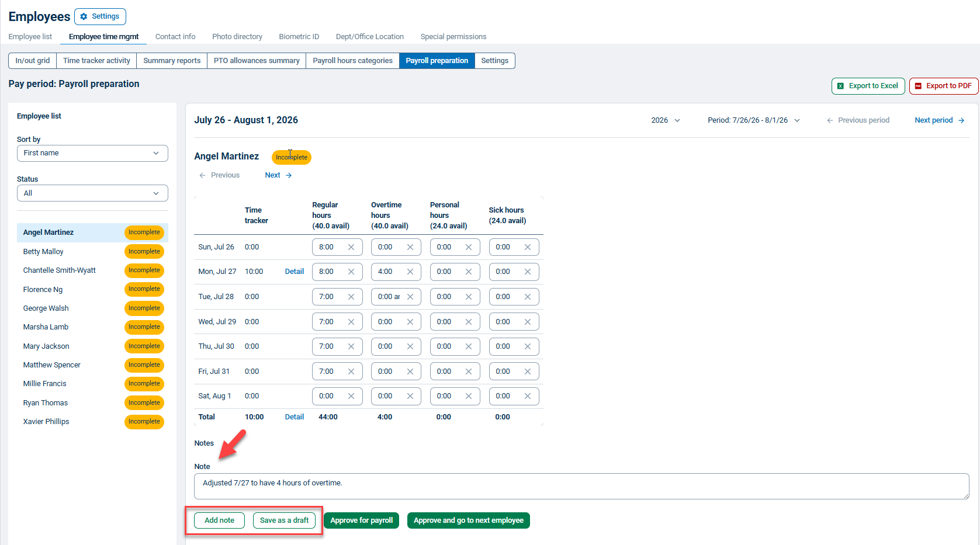Click Approve for payroll button
Screen dimensions: 980x545
pos(362,520)
